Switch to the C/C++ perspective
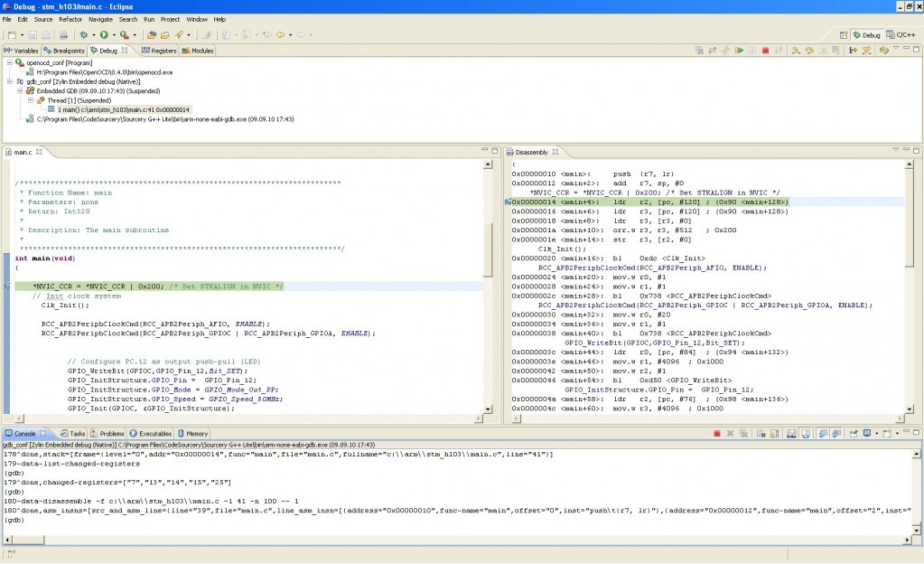 (901, 34)
